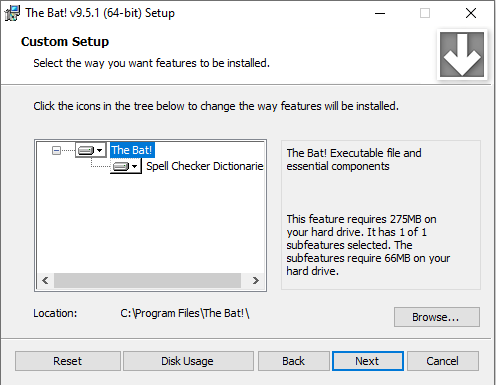
Task: Click the hard drive icon next to The Bat!
Action: coord(86,151)
